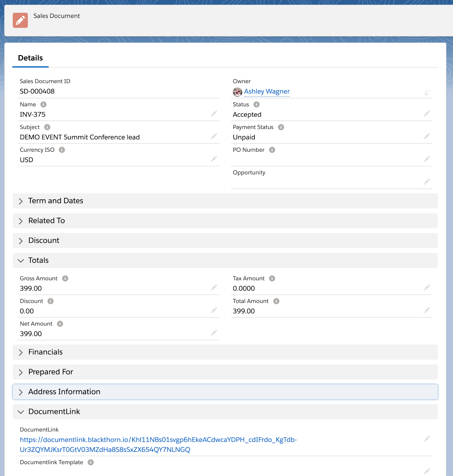Click the USD currency value
Image resolution: width=453 pixels, height=476 pixels.
[26, 160]
